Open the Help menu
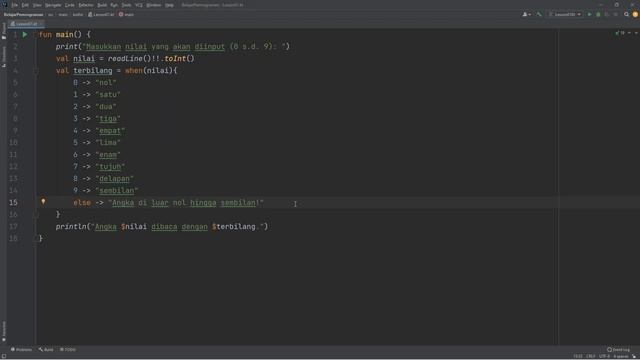The width and height of the screenshot is (640, 360). [169, 5]
